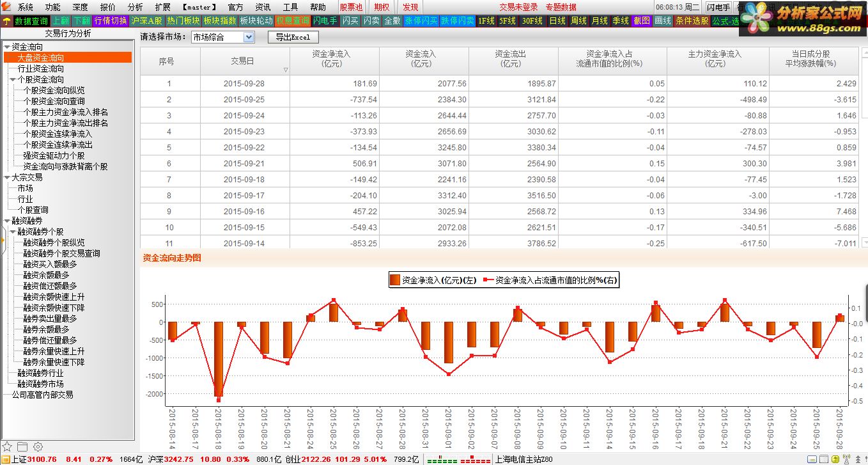Click table scrollbar up arrow
This screenshot has height=465, width=868.
pos(865,52)
